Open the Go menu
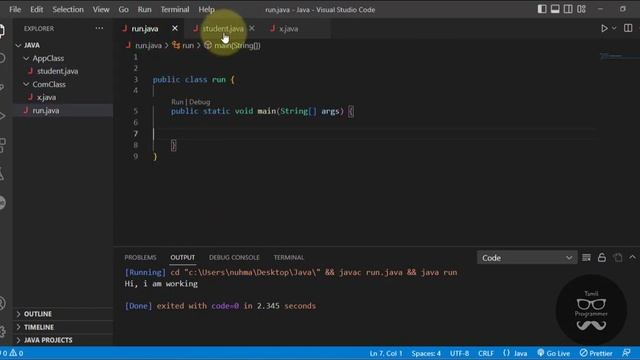 (123, 9)
